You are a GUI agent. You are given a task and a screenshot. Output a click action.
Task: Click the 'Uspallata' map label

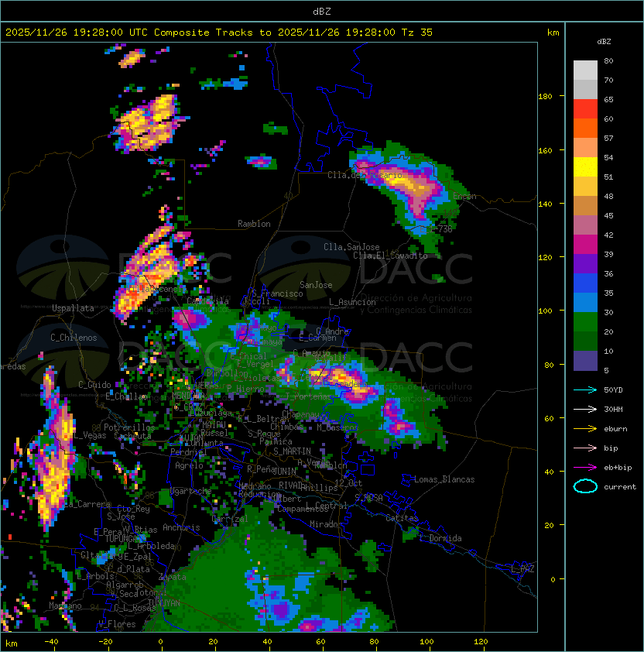(73, 308)
